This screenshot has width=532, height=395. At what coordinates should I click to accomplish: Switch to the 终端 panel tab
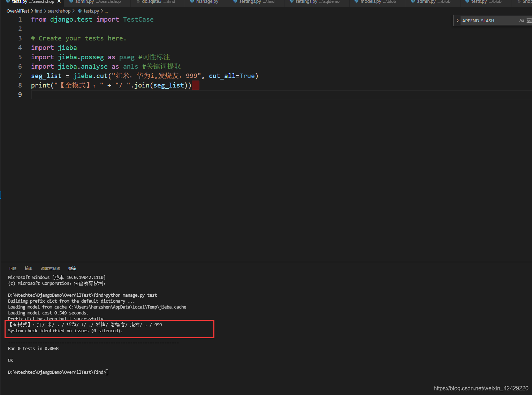(72, 268)
